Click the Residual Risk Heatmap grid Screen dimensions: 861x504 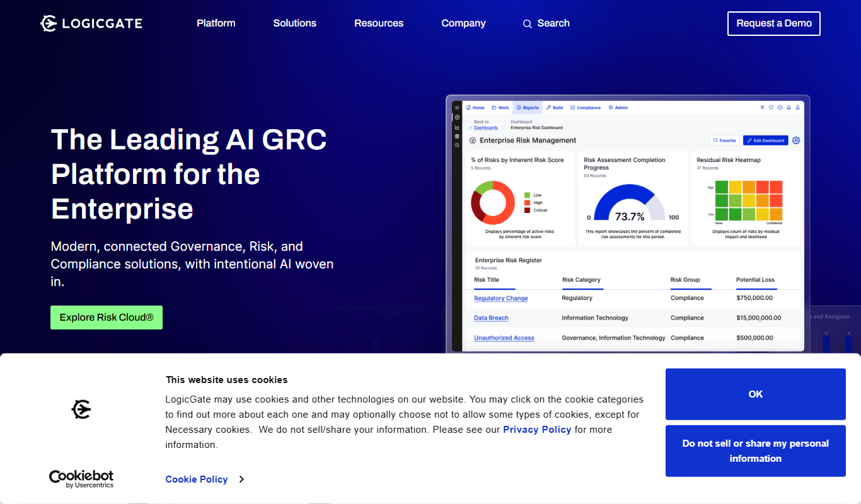[x=749, y=200]
